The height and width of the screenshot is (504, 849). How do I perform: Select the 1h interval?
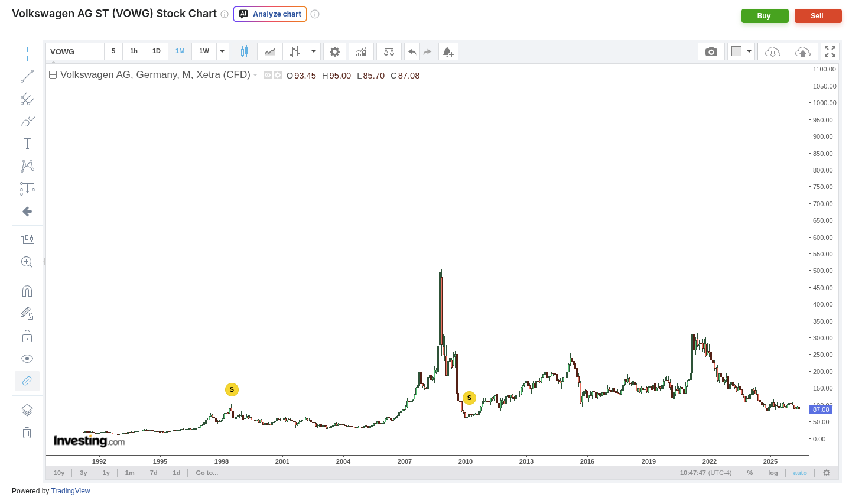coord(134,51)
